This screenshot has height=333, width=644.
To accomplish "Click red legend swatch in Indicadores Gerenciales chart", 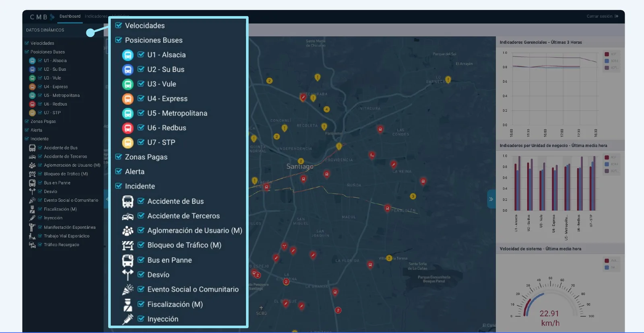I will [607, 54].
